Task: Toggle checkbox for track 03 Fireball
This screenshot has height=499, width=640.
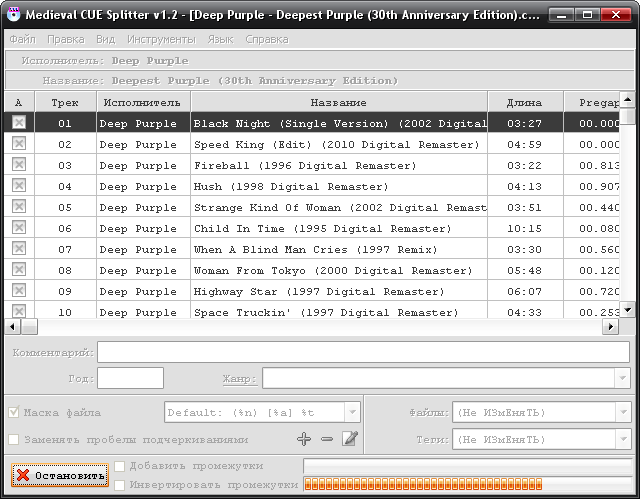Action: pyautogui.click(x=19, y=164)
